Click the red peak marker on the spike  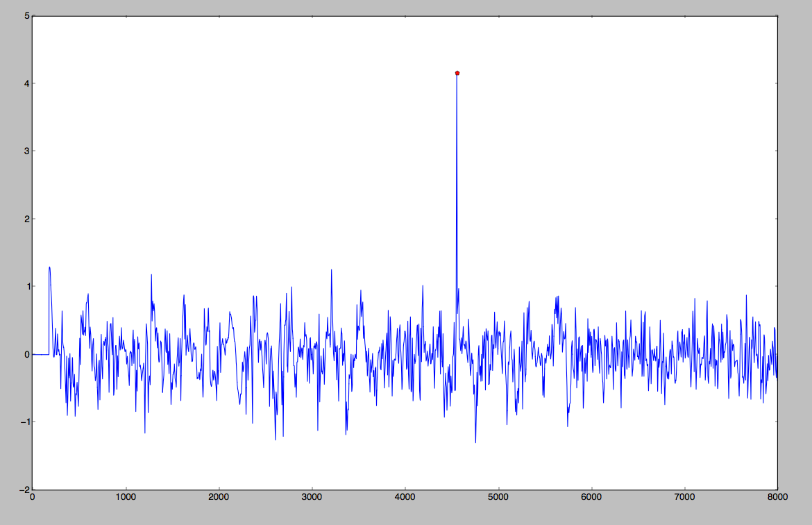(457, 73)
